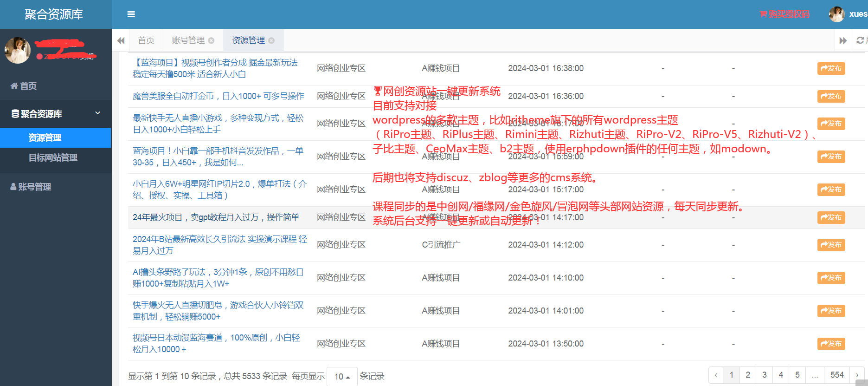Publish the 小白月入6W+明星网红IP切片 row

click(x=831, y=190)
